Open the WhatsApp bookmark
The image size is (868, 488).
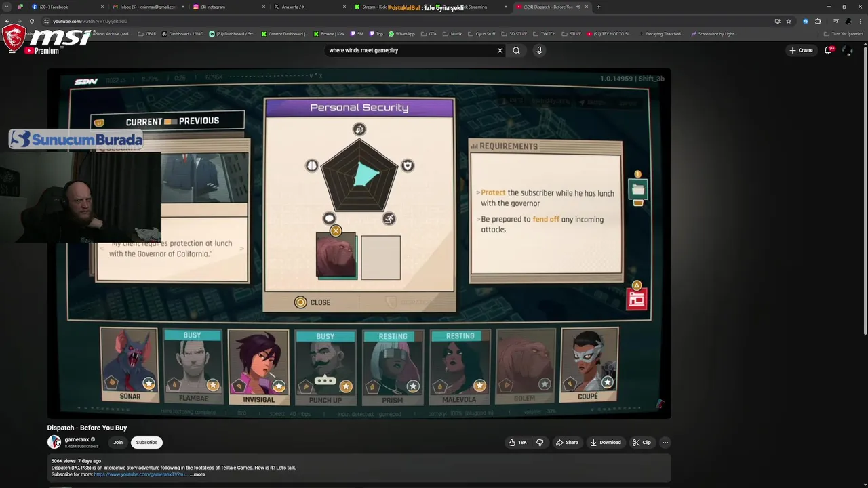(x=401, y=34)
